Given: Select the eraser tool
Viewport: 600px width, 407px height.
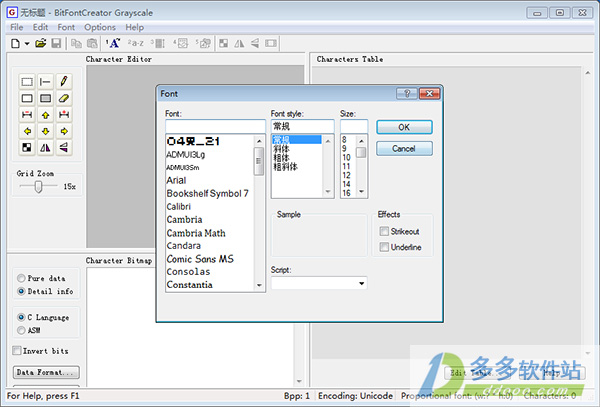Looking at the screenshot, I should tap(64, 98).
